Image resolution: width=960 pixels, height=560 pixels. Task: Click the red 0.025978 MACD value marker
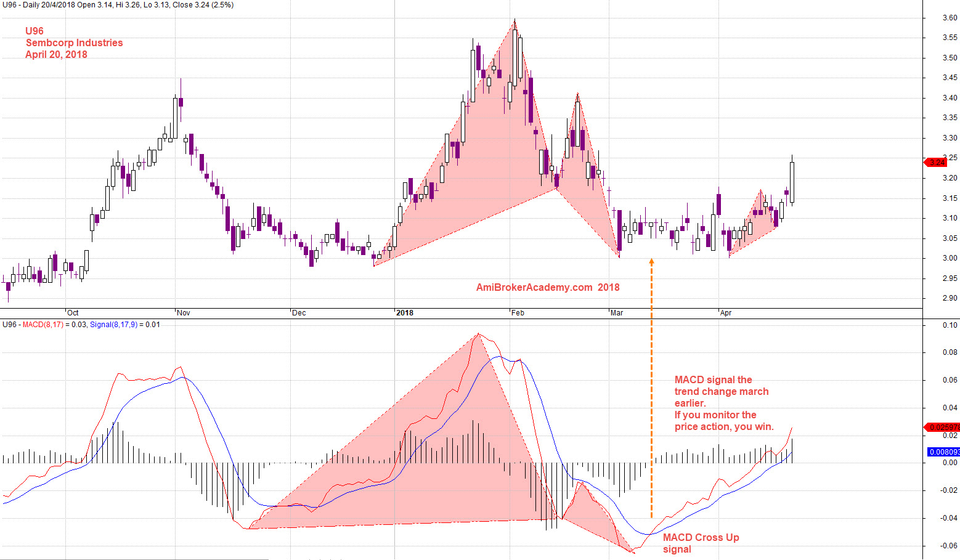click(941, 428)
